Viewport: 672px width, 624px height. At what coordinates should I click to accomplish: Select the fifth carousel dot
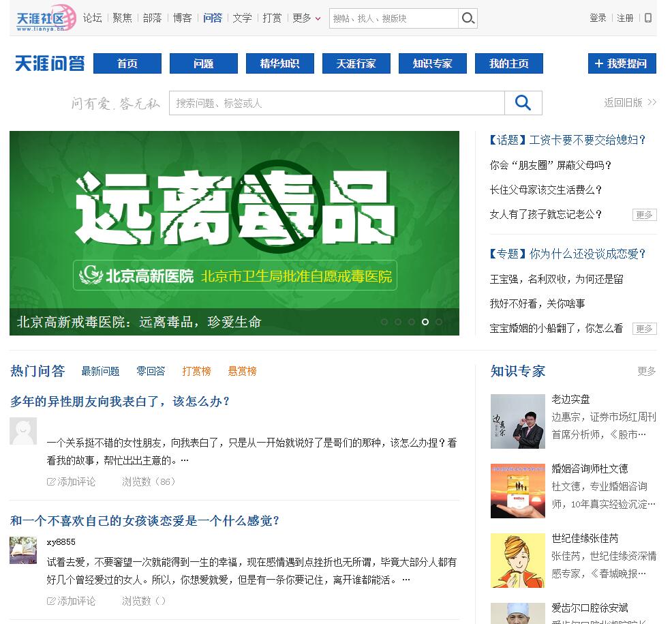tap(439, 322)
